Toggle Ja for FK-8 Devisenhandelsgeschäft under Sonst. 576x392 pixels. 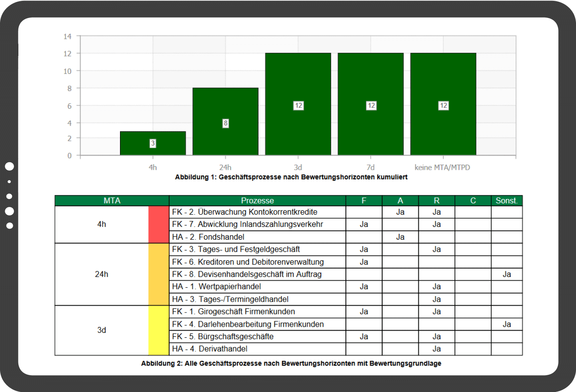pos(506,274)
